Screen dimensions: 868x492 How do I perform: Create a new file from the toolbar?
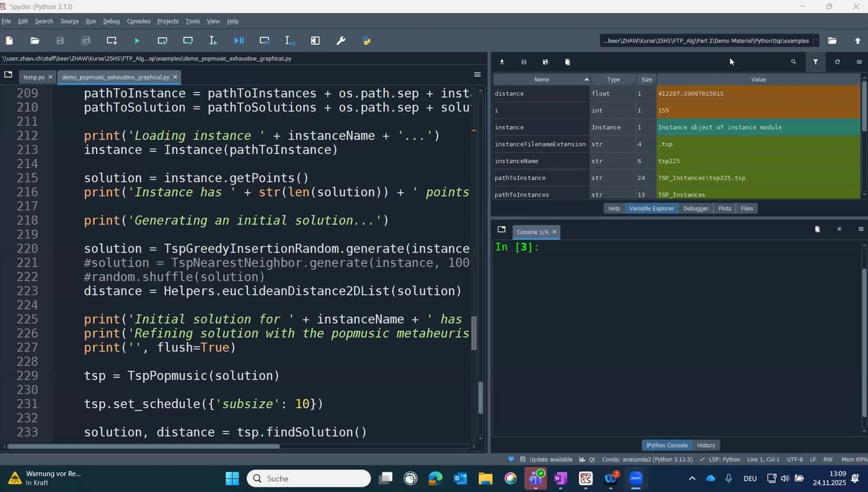[9, 41]
